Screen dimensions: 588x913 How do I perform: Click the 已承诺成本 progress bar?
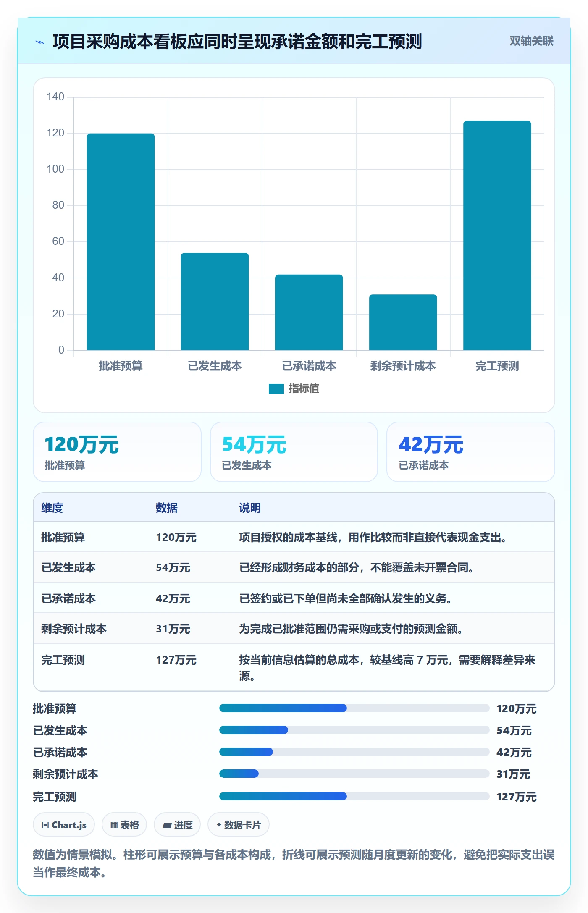tap(354, 752)
